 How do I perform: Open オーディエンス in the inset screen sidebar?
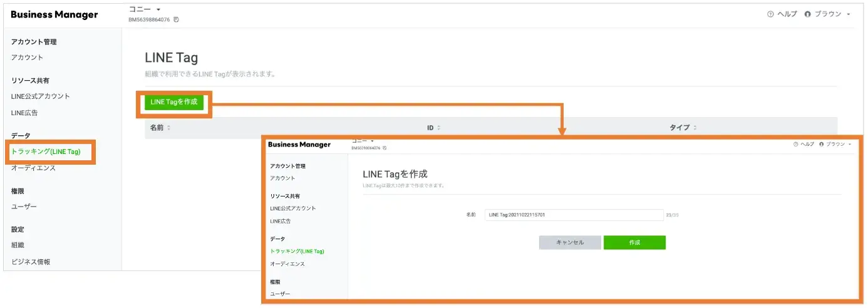point(287,264)
